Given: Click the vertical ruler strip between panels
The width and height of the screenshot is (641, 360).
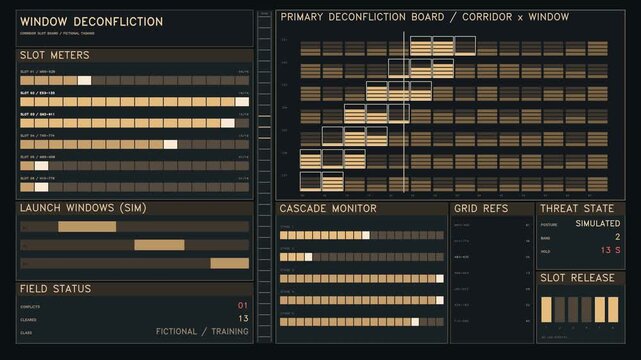Looking at the screenshot, I should click(264, 177).
